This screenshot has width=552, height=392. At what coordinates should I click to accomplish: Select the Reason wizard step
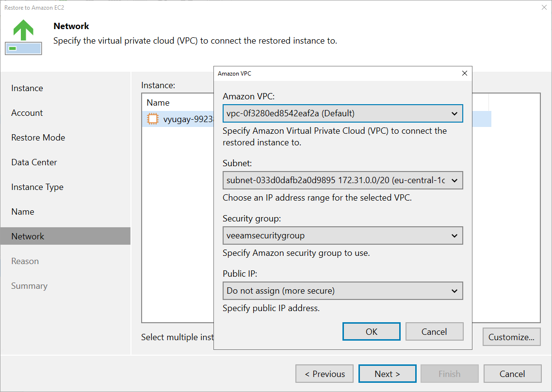pos(25,261)
